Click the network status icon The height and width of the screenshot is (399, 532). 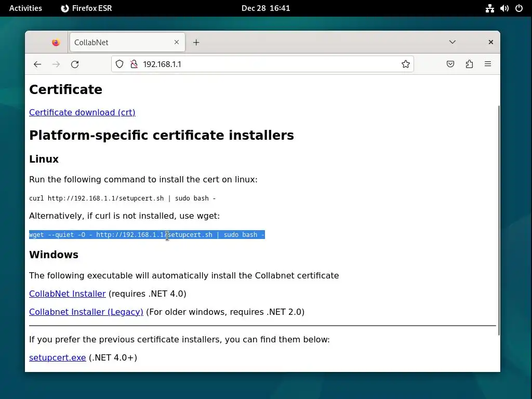click(489, 8)
